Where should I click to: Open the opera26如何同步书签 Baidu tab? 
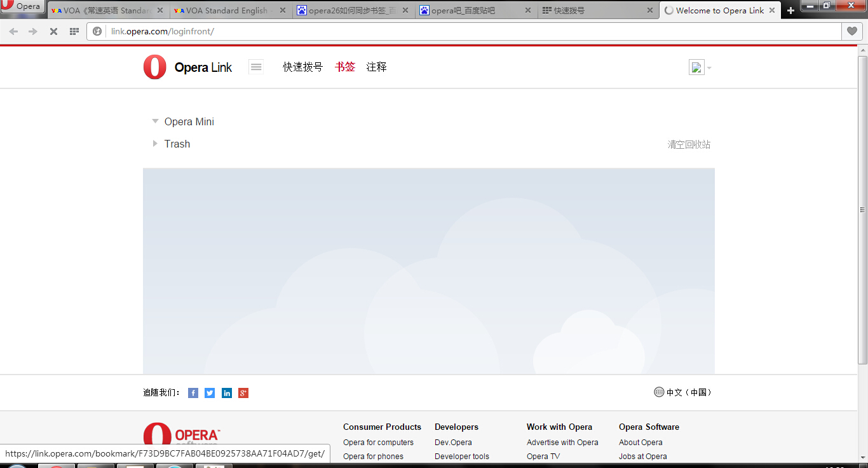click(x=353, y=10)
